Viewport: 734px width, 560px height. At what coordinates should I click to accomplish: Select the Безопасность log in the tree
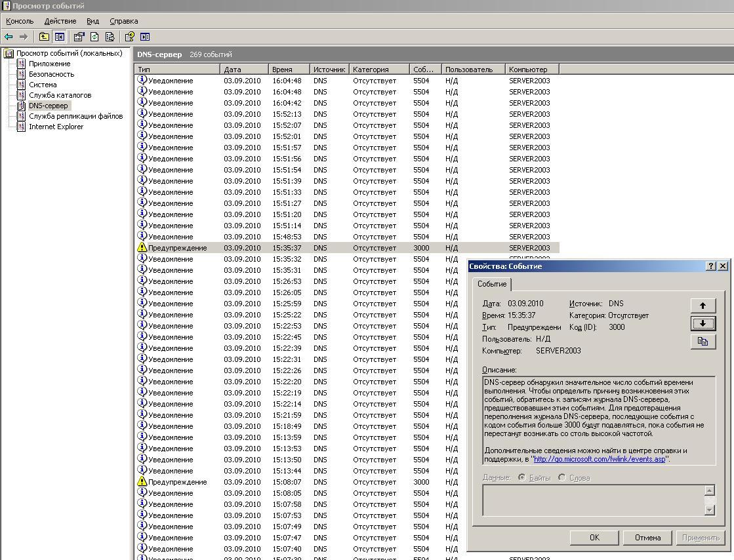(52, 74)
